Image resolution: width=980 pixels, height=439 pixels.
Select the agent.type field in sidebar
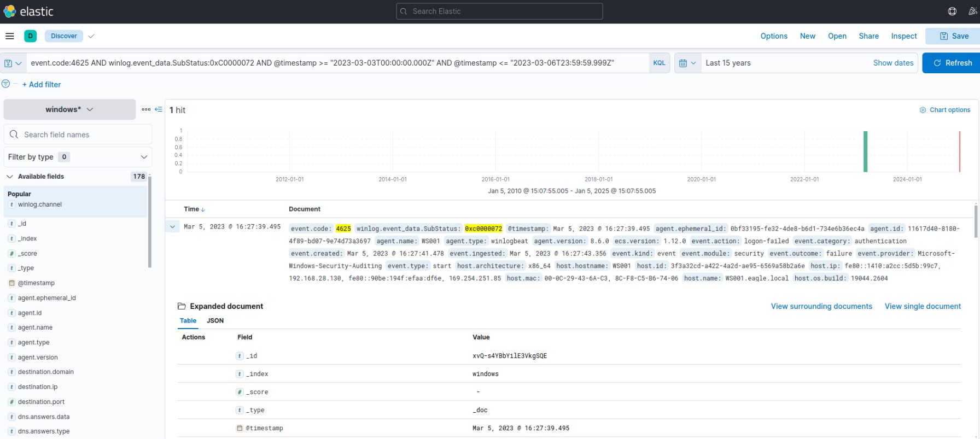33,342
